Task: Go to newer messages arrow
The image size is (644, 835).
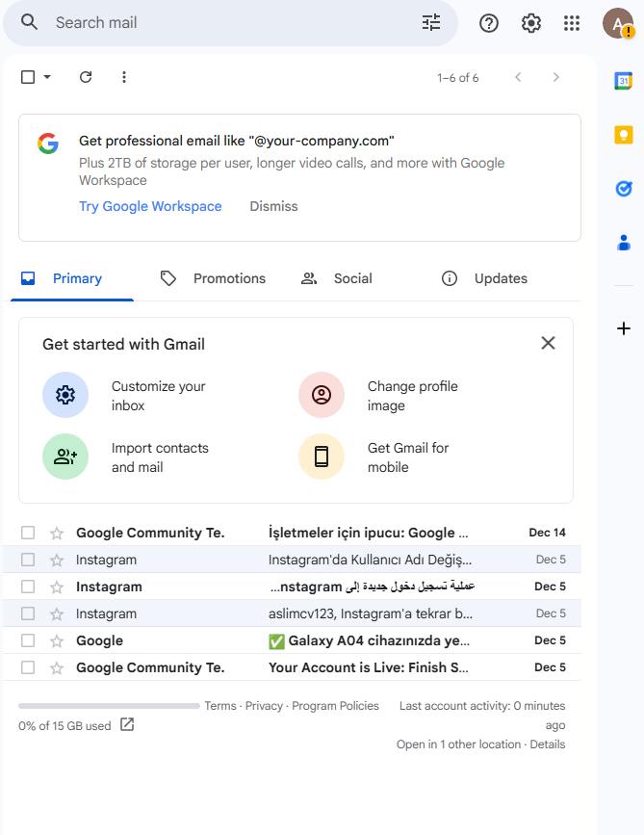Action: coord(518,77)
